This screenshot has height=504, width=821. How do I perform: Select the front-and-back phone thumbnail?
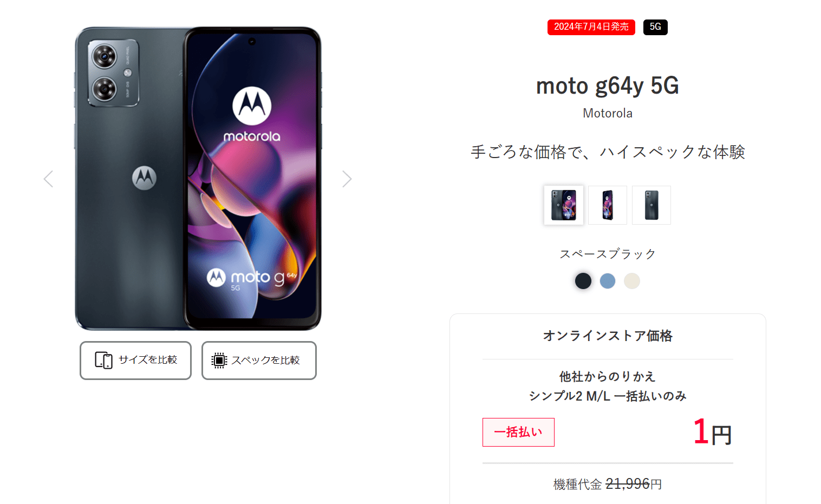pyautogui.click(x=564, y=205)
